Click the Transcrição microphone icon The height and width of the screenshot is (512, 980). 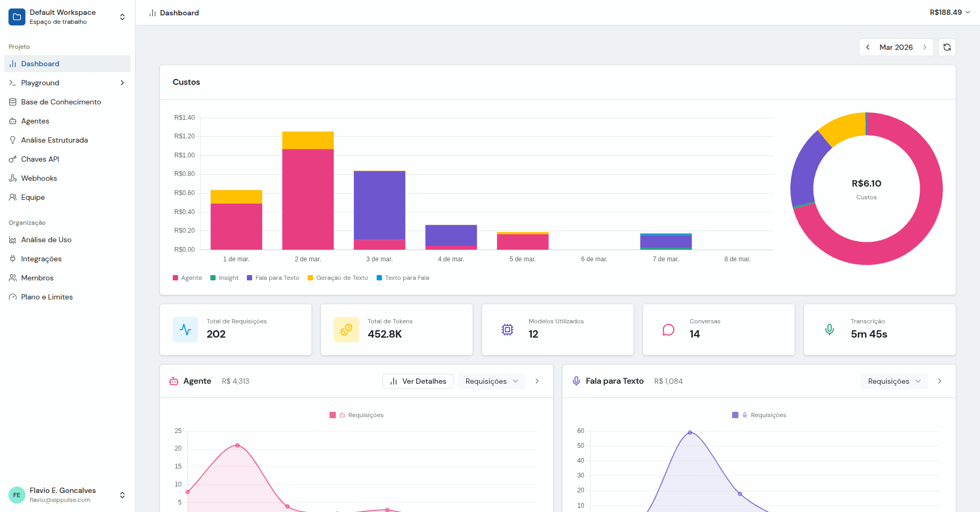pyautogui.click(x=830, y=330)
